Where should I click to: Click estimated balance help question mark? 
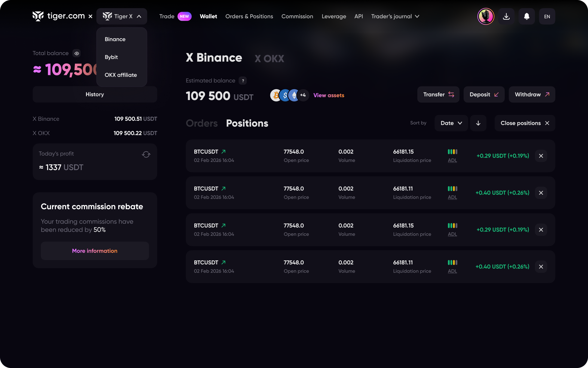[x=243, y=81]
